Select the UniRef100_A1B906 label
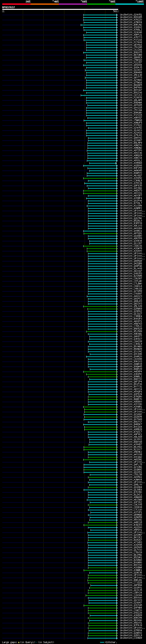 tap(131, 165)
